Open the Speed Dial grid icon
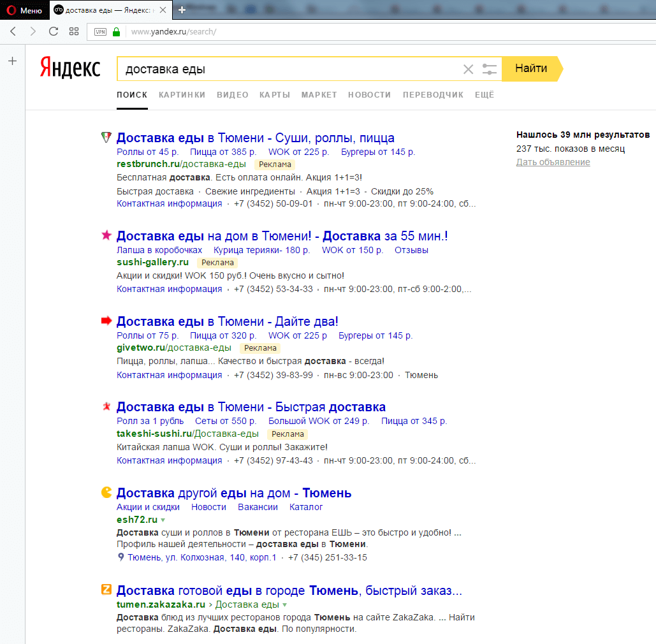 pyautogui.click(x=74, y=31)
